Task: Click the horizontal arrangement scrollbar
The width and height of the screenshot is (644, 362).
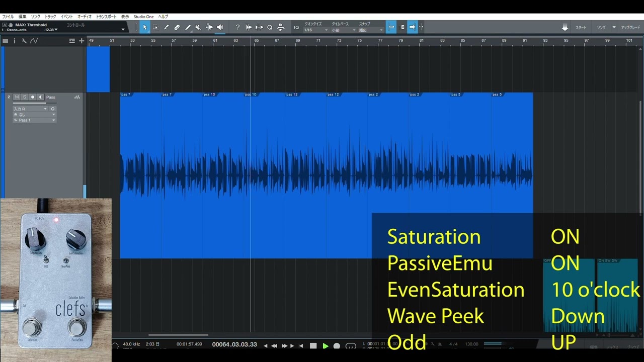Action: [x=178, y=335]
